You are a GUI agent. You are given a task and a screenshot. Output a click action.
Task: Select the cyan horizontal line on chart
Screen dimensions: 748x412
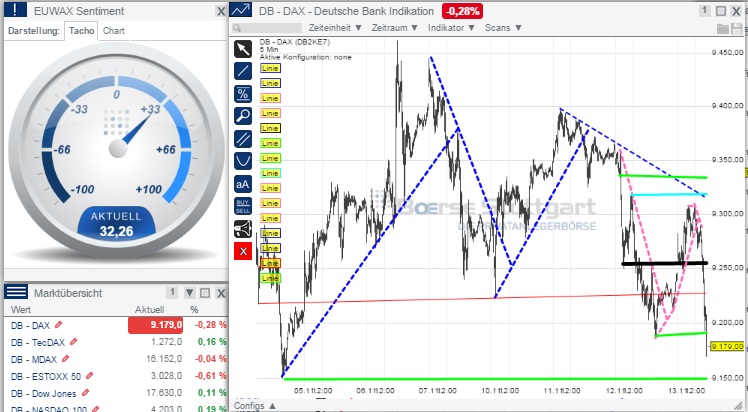668,195
